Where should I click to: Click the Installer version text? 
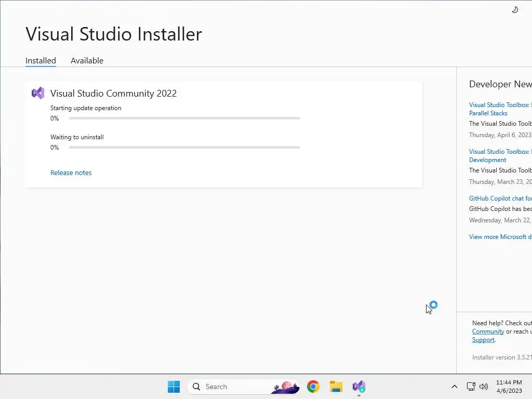click(502, 357)
